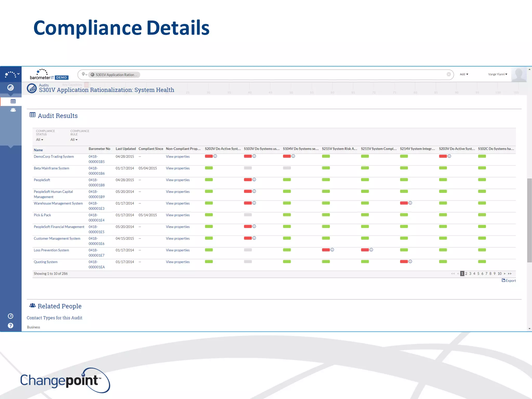Click info icon for PeopleSoft S103V status
Image resolution: width=532 pixels, height=399 pixels.
pyautogui.click(x=254, y=179)
